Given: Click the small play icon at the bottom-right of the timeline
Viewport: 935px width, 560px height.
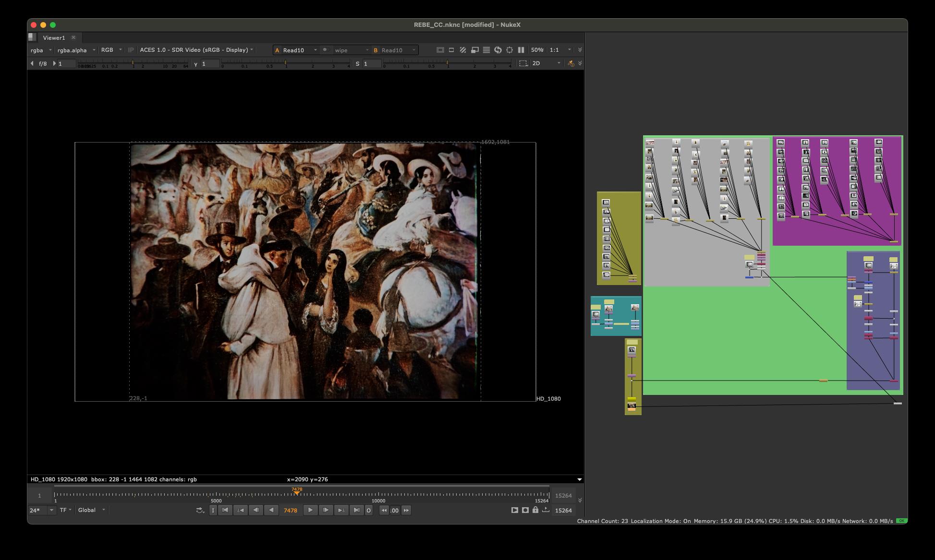Looking at the screenshot, I should point(546,510).
